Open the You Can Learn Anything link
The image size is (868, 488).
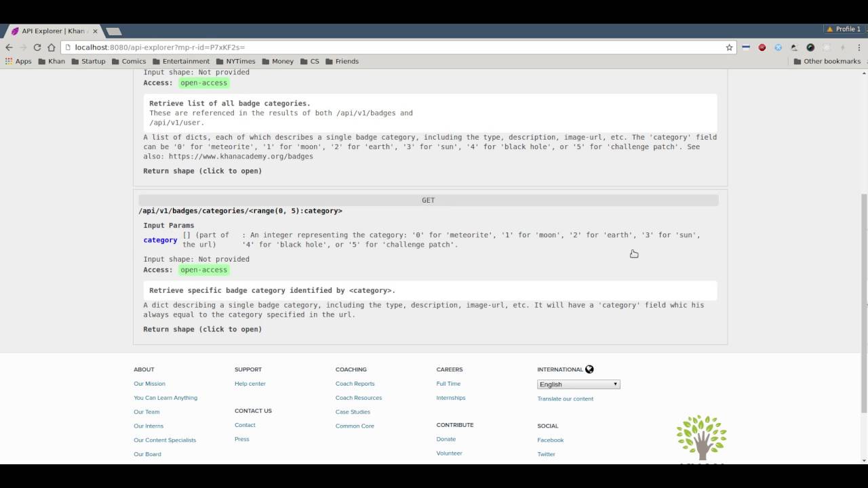[x=165, y=398]
